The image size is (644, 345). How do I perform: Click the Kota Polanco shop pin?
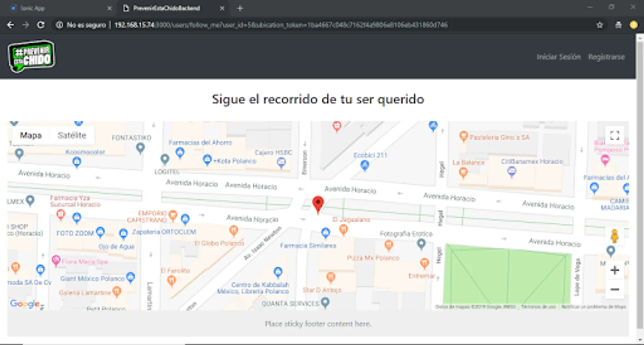[207, 160]
